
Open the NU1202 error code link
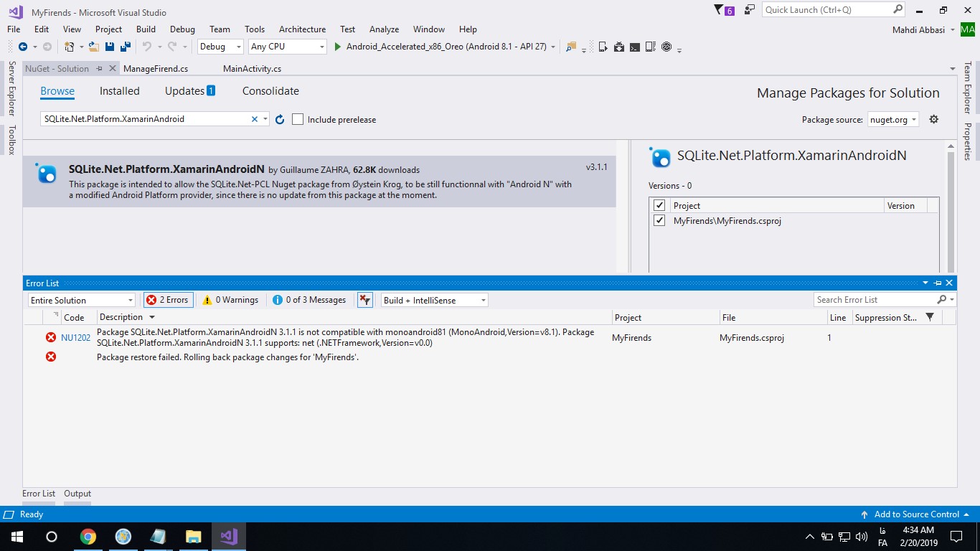pos(75,337)
